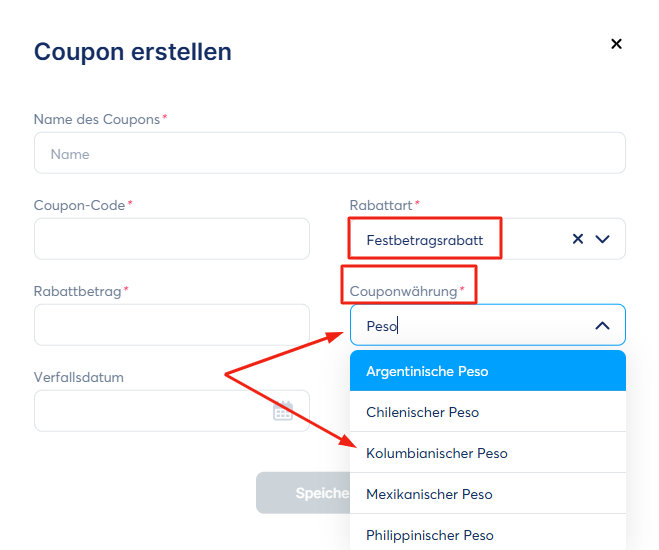
Task: Select Mexikanischer Peso option
Action: [488, 494]
